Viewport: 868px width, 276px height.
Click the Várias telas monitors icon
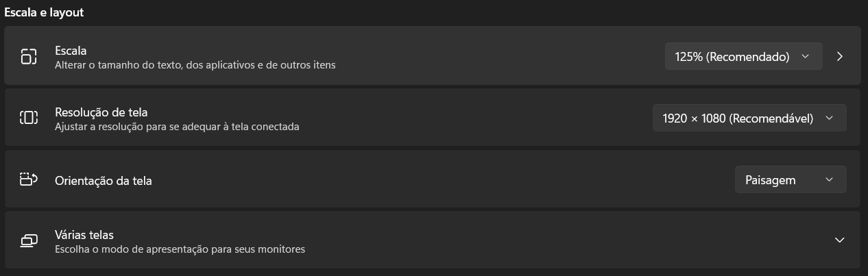[28, 240]
